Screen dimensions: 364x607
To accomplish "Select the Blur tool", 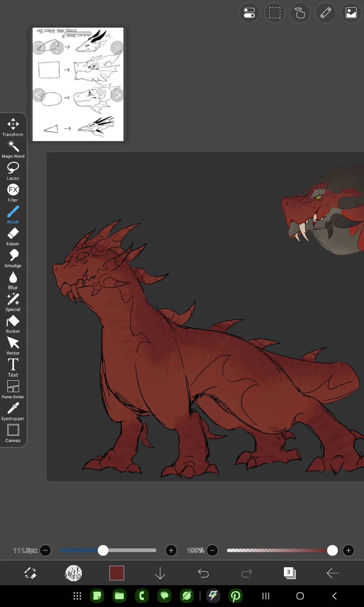I will coord(13,280).
